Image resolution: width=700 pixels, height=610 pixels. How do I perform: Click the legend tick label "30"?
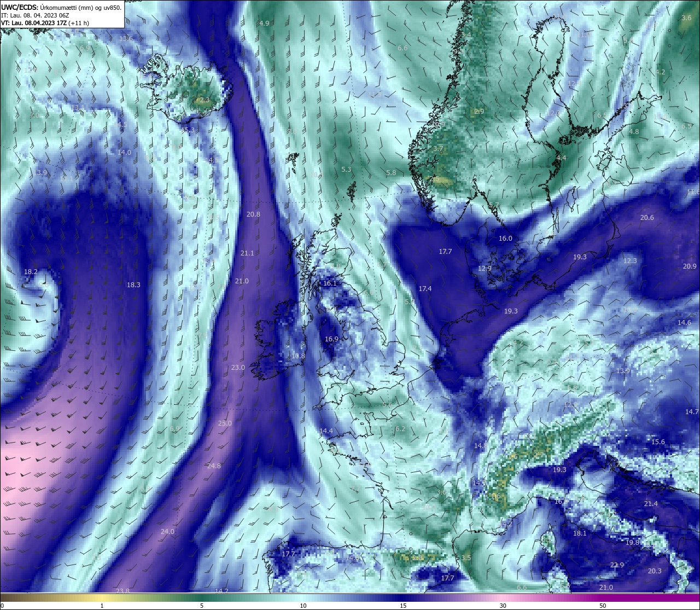point(503,606)
